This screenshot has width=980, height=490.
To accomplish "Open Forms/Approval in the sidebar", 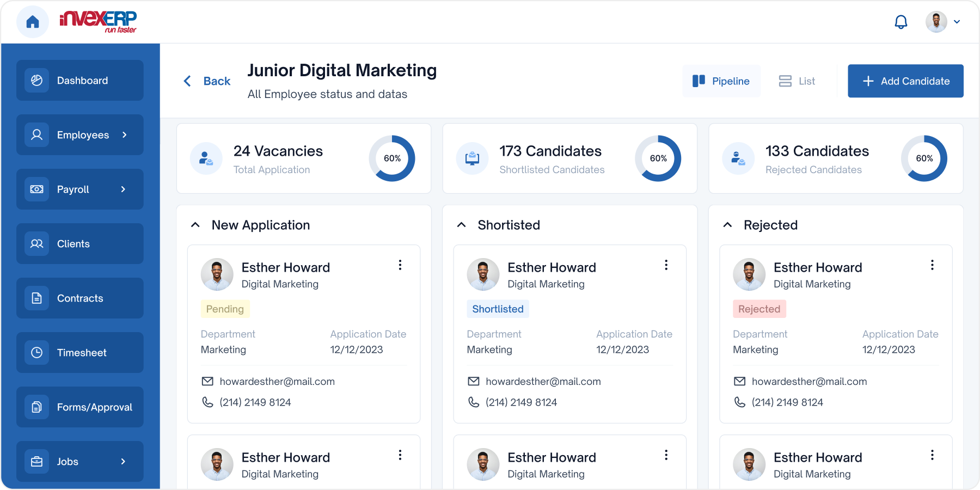I will point(80,407).
